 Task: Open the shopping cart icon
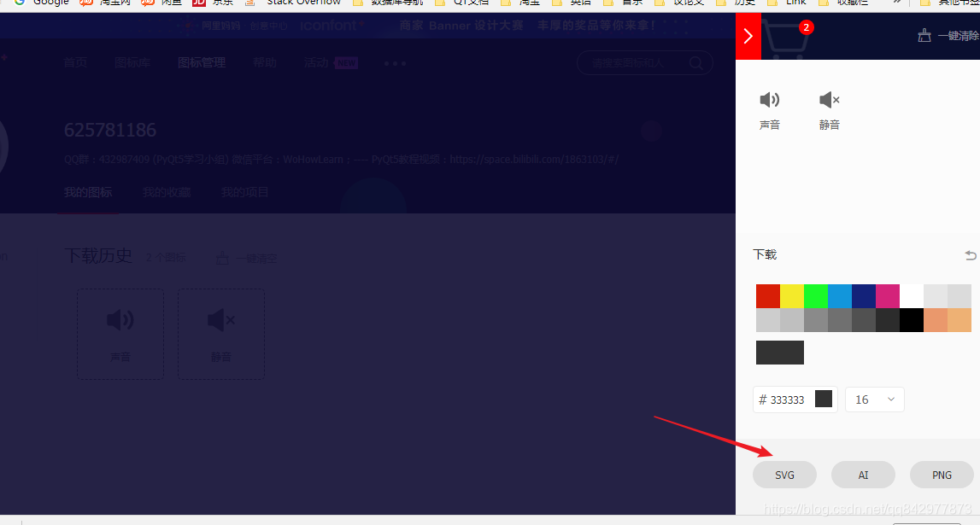pyautogui.click(x=786, y=38)
